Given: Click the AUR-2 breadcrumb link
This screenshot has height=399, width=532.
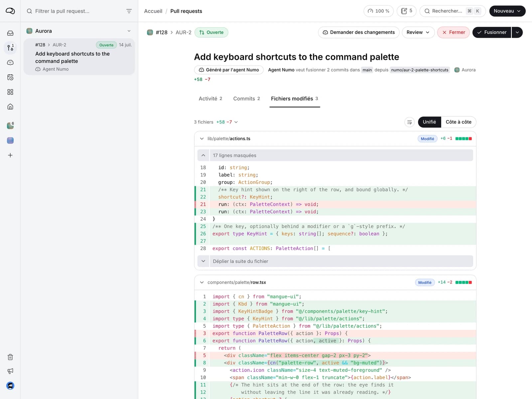Looking at the screenshot, I should [x=184, y=32].
